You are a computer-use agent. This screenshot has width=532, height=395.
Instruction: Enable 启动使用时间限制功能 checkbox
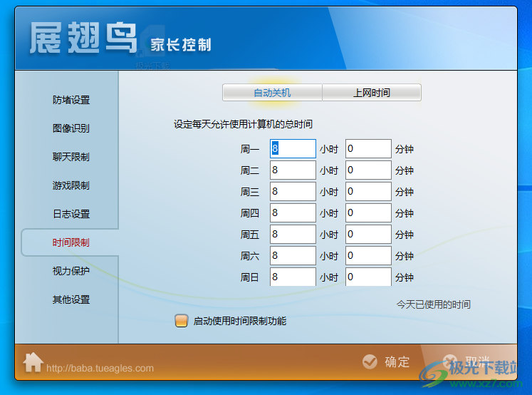tap(181, 321)
